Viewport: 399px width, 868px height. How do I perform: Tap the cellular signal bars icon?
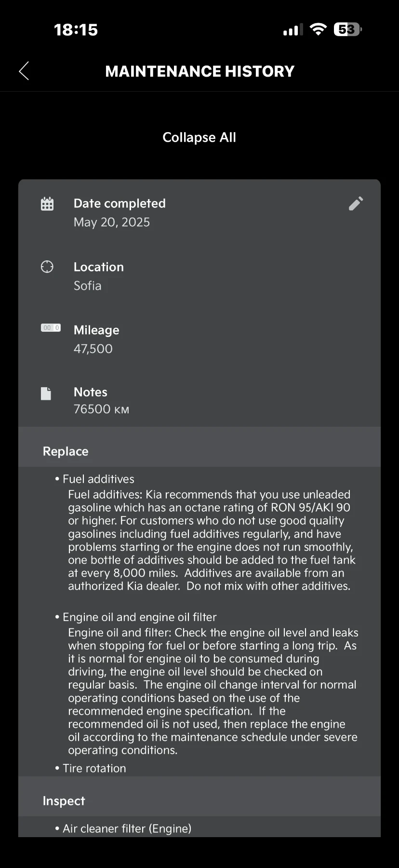click(x=293, y=30)
